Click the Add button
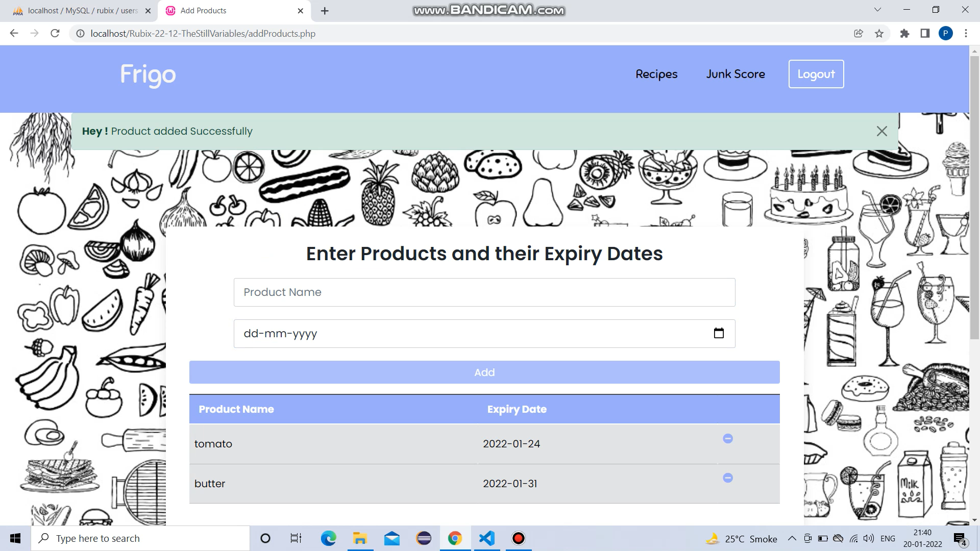This screenshot has height=551, width=980. click(x=484, y=372)
